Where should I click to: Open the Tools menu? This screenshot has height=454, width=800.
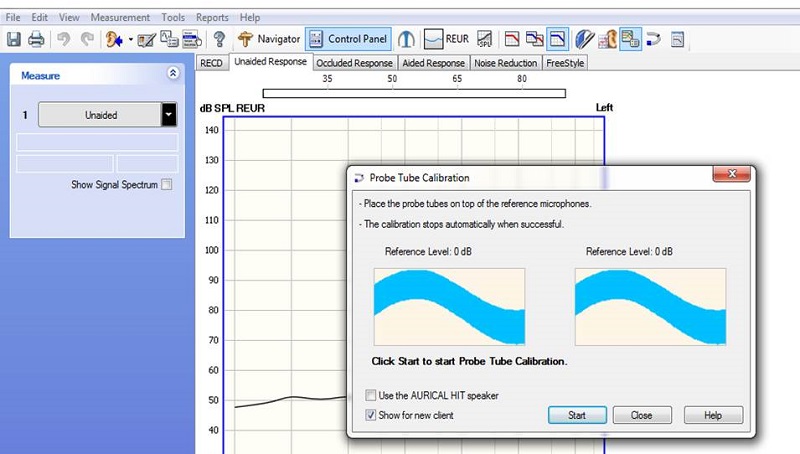pos(173,17)
